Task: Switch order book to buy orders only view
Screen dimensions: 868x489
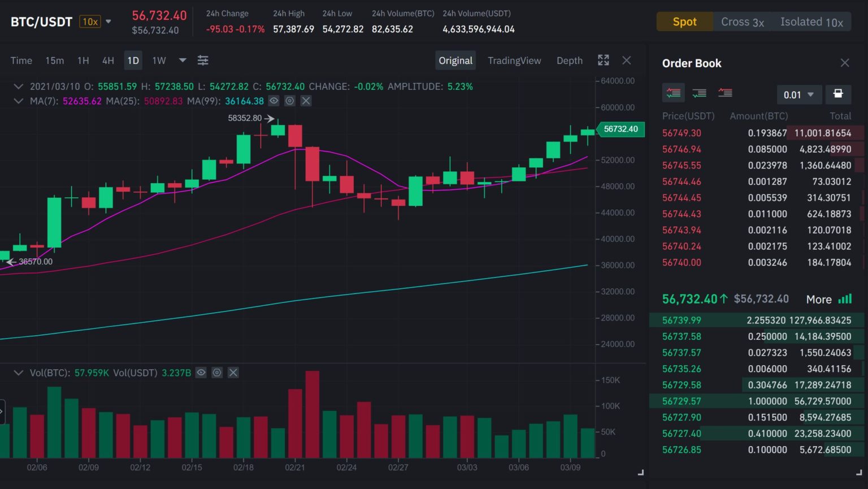Action: click(699, 93)
